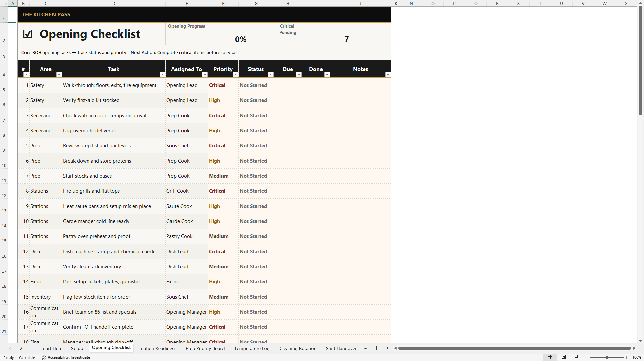Open the Prep Priority Board sheet tab

coord(205,348)
